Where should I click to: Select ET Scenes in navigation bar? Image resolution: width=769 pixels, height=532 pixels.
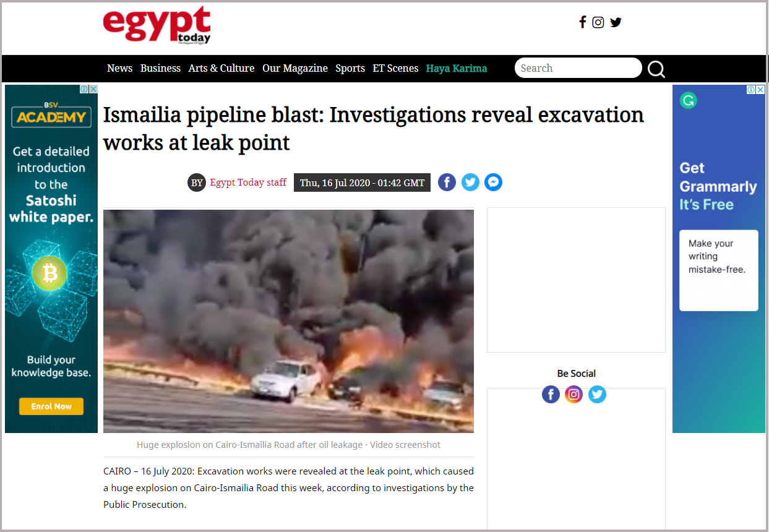click(395, 68)
